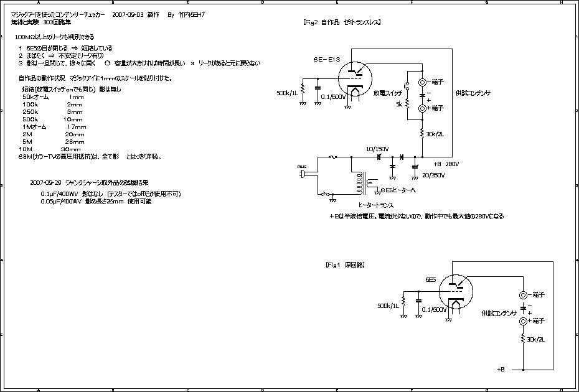Click the −端子 terminal circle in Fig1
This screenshot has width=579, height=392.
tap(523, 295)
